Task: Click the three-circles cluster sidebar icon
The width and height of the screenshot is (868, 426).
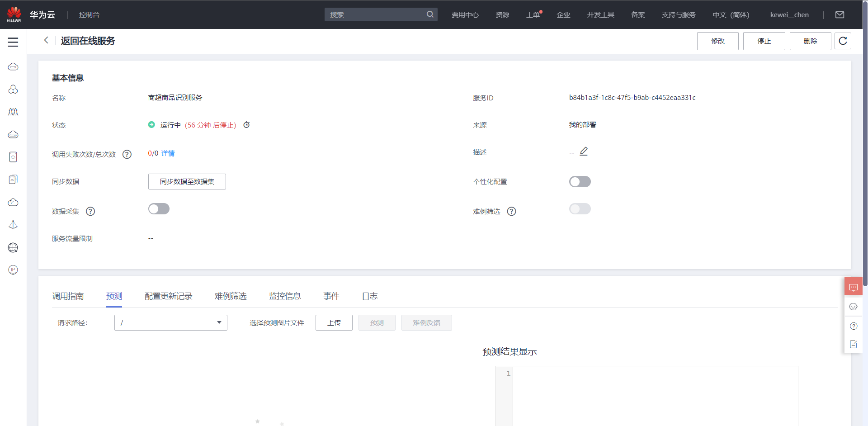Action: (x=13, y=90)
